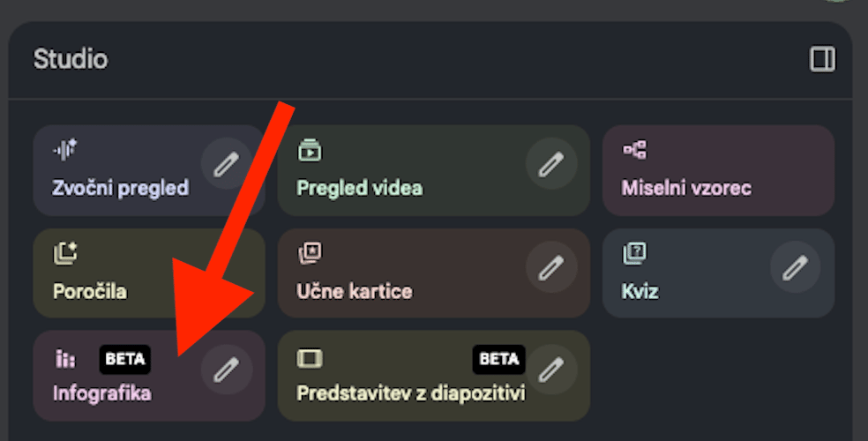Click the flashcards icon on Učne kartice
The image size is (868, 441).
tap(310, 254)
